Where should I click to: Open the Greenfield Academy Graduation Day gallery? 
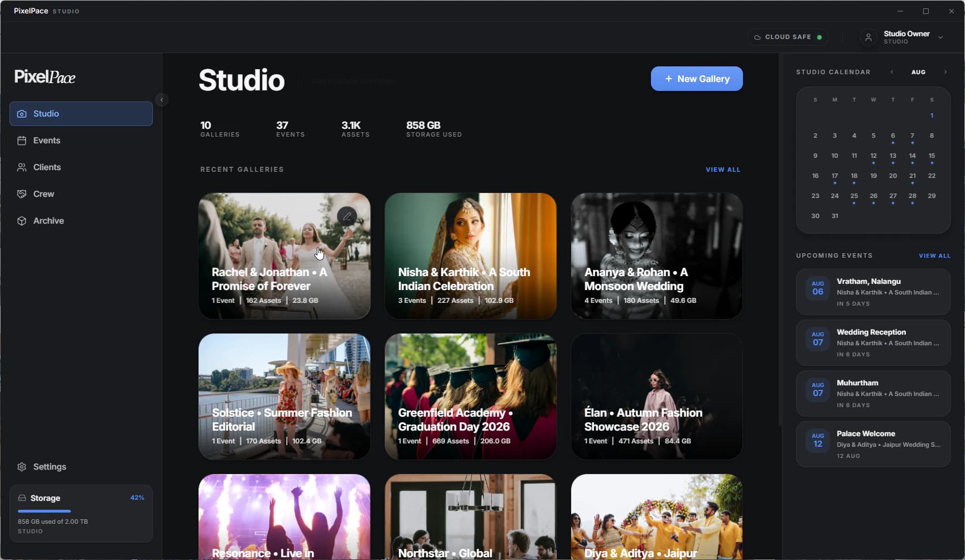click(x=471, y=397)
